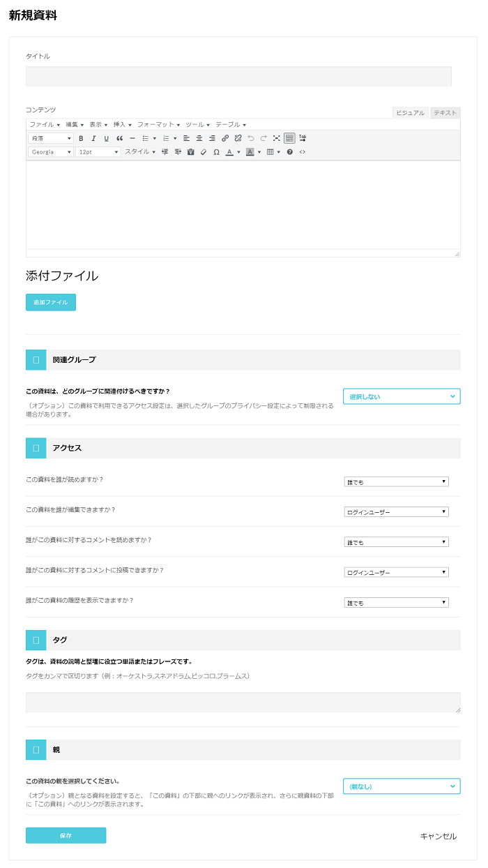The height and width of the screenshot is (868, 488).
Task: Collapse the アクセス section header
Action: (243, 448)
